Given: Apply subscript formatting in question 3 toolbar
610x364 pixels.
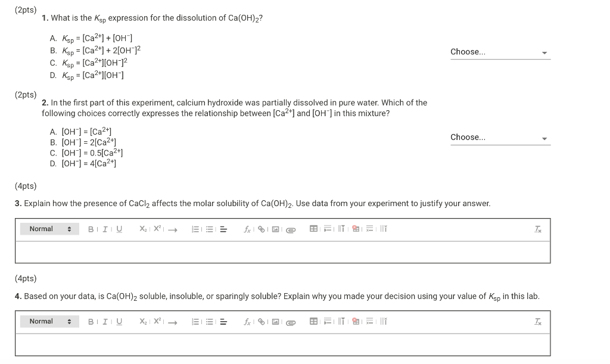Looking at the screenshot, I should (143, 229).
